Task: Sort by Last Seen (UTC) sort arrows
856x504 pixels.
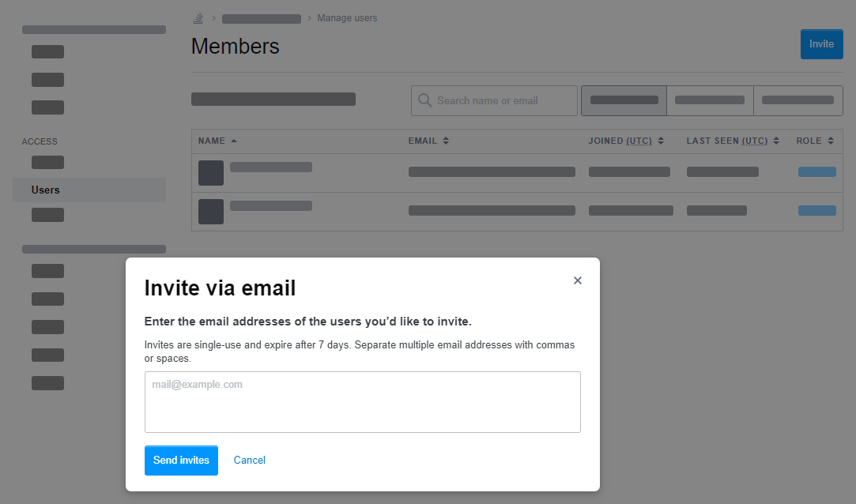Action: (x=776, y=141)
